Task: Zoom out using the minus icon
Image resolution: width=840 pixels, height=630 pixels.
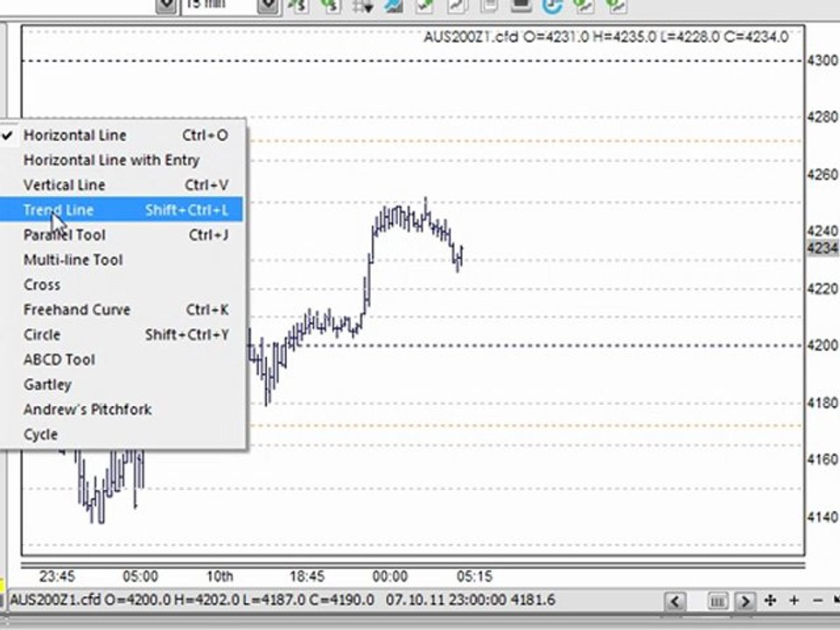Action: click(x=817, y=600)
